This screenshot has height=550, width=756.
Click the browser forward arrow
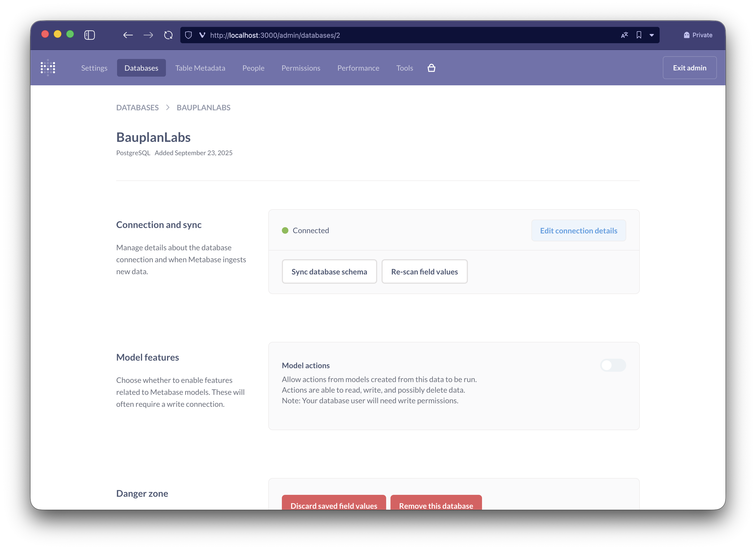(148, 35)
